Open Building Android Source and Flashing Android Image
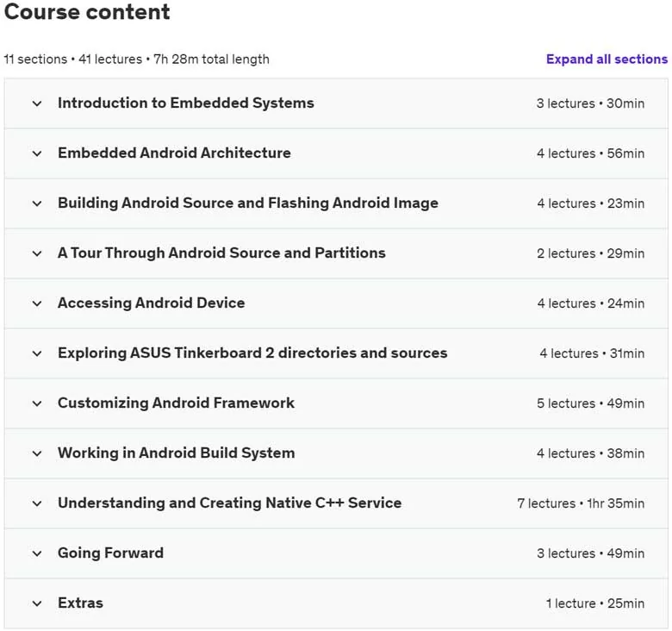 click(248, 203)
